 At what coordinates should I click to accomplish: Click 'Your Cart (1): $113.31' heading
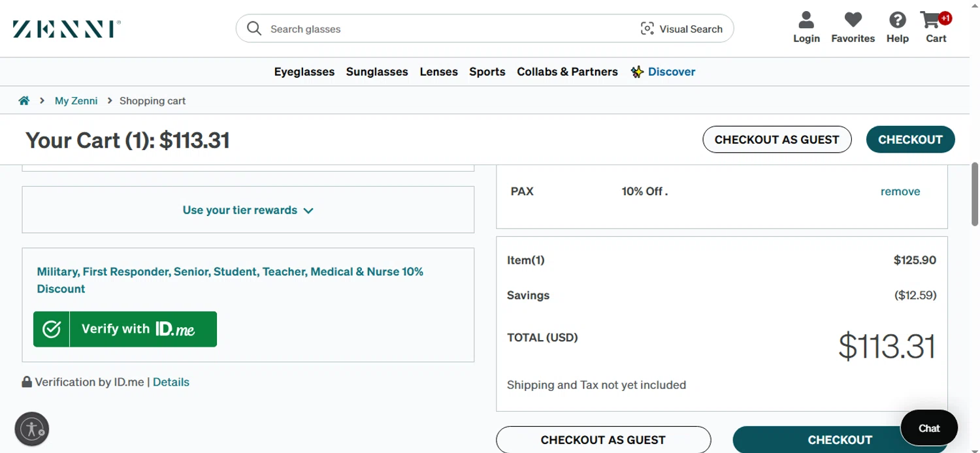coord(127,140)
